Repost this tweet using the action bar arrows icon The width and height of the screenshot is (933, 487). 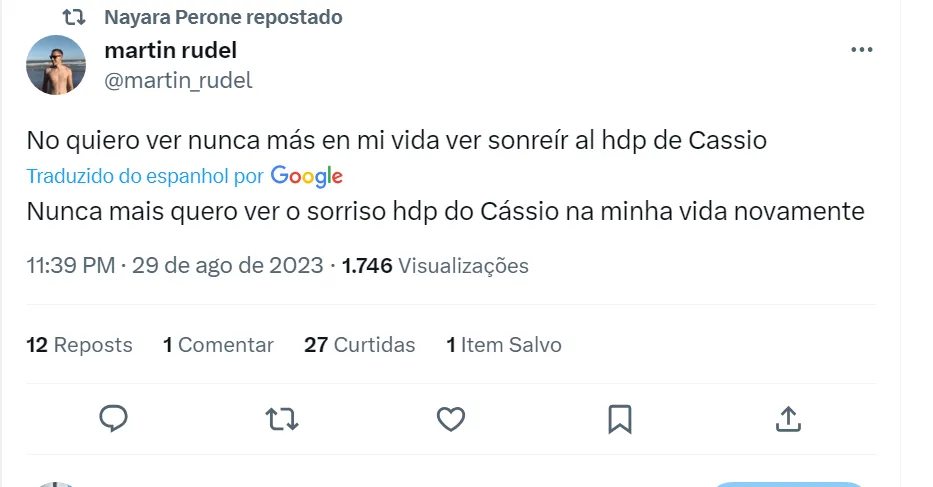282,418
